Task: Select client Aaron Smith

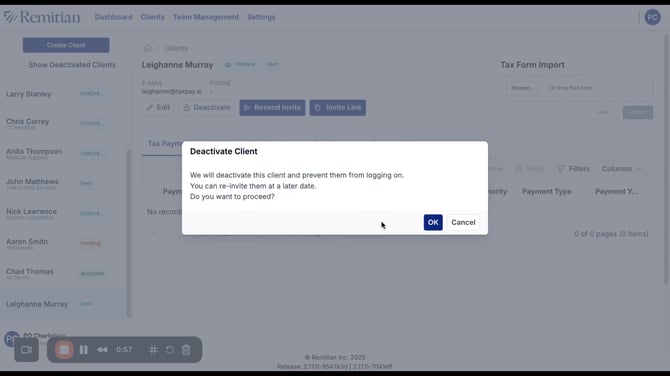Action: (x=63, y=243)
